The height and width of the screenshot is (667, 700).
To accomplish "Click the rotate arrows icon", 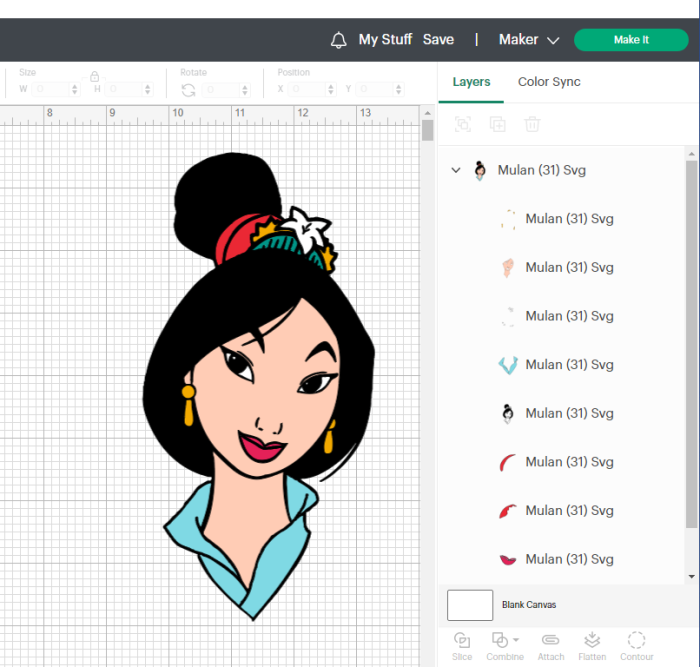I will point(188,90).
